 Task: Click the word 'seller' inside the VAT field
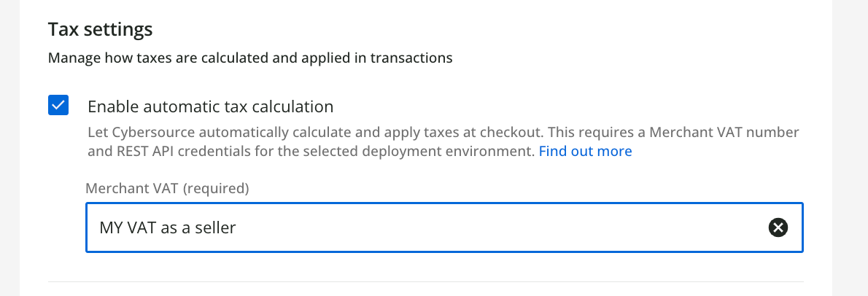(x=215, y=228)
